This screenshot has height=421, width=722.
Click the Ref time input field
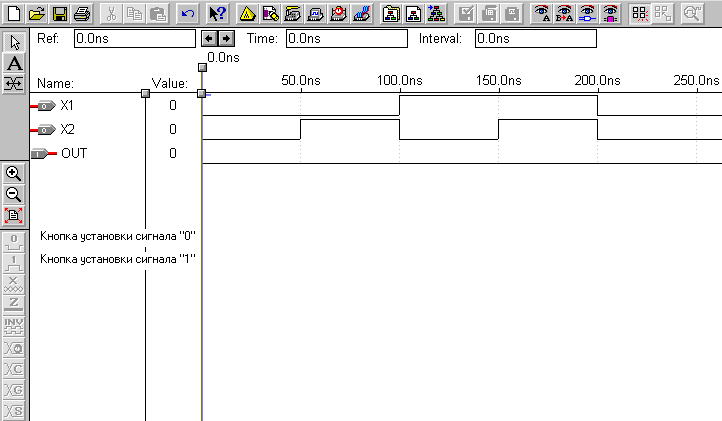[135, 39]
